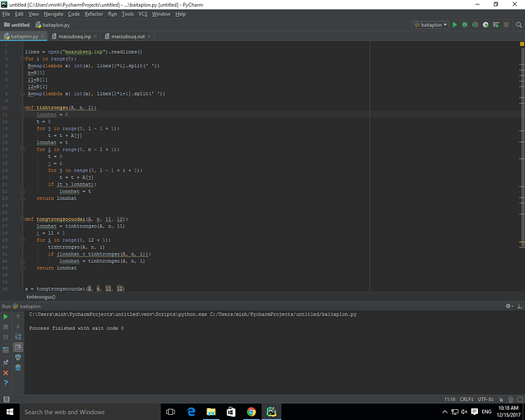Screen dimensions: 525x420
Task: Toggle pin tab in Run panel
Action: 6,360
